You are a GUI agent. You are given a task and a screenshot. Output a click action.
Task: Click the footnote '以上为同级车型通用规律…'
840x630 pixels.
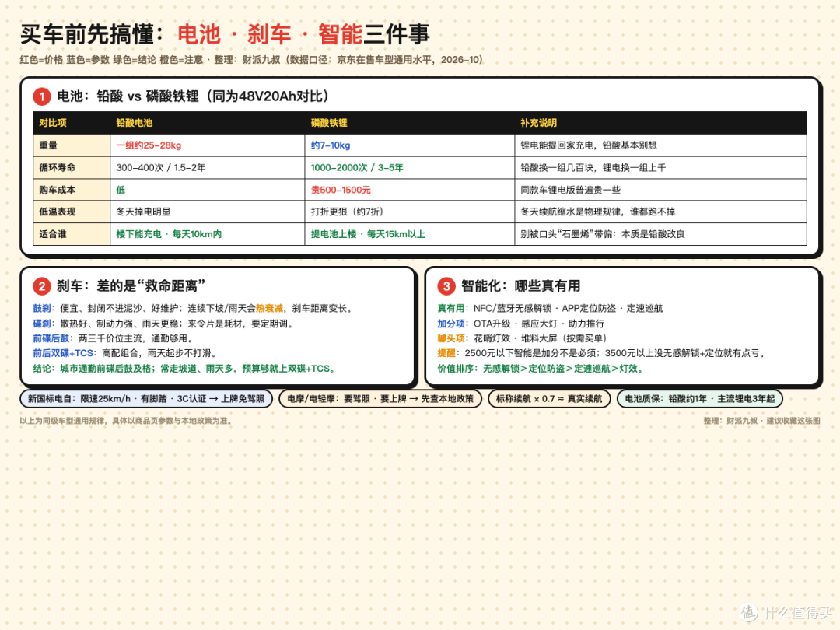point(127,421)
